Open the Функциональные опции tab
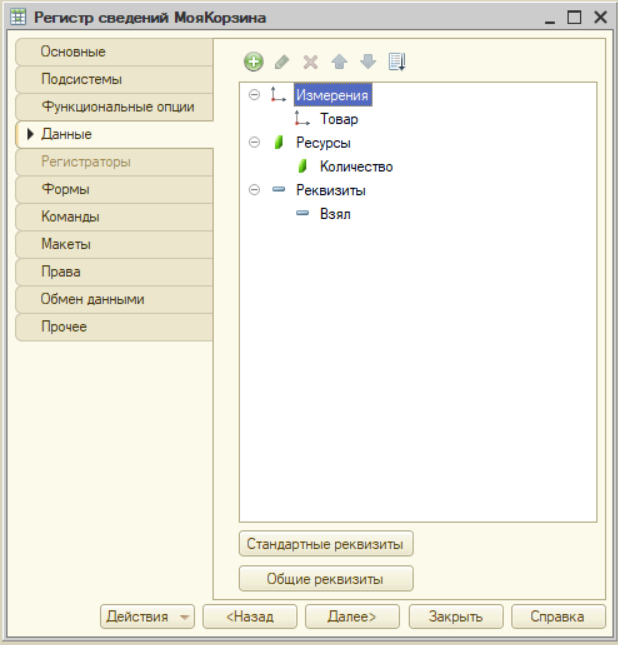Viewport: 618px width, 645px height. coord(114,107)
